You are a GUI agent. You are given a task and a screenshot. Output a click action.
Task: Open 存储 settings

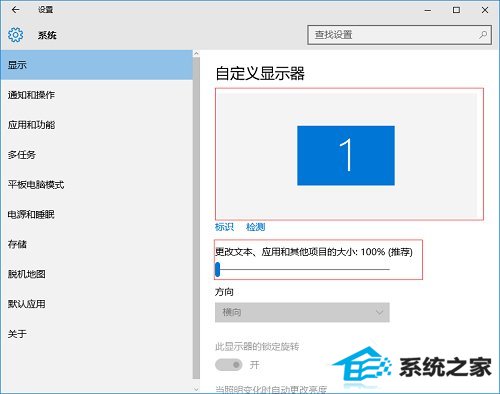point(97,244)
